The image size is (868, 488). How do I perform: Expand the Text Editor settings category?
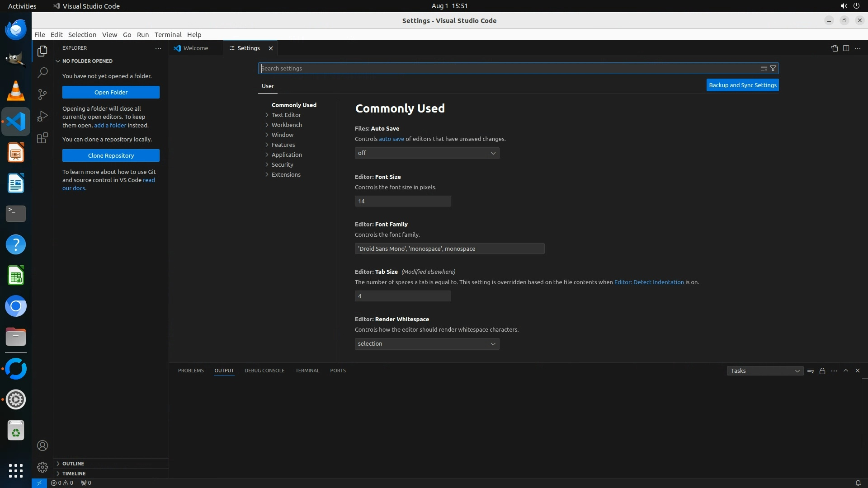pos(286,115)
